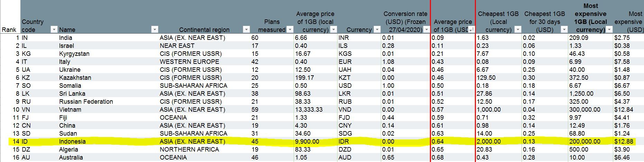Open Cheapest 1GB local currency filter
This screenshot has height=162, width=644.
click(x=517, y=29)
